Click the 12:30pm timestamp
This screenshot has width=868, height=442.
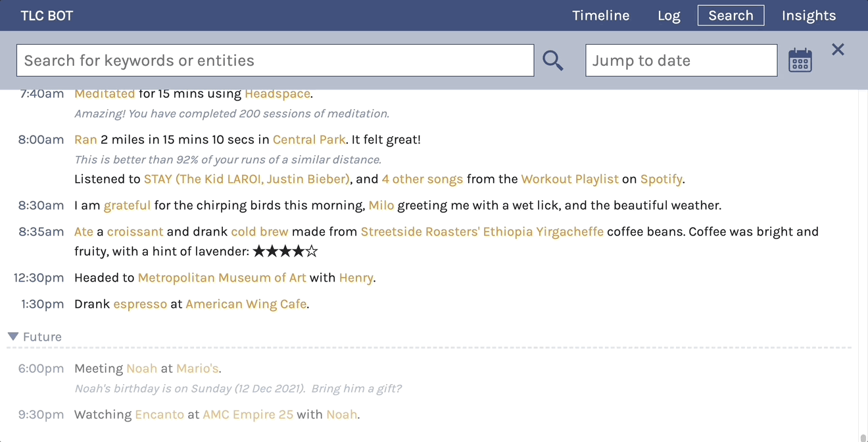tap(39, 278)
